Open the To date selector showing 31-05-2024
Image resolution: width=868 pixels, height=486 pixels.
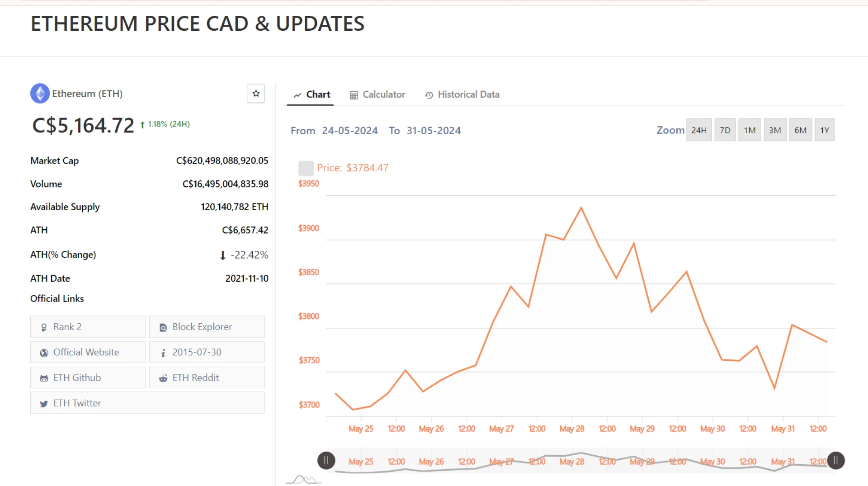pyautogui.click(x=434, y=131)
